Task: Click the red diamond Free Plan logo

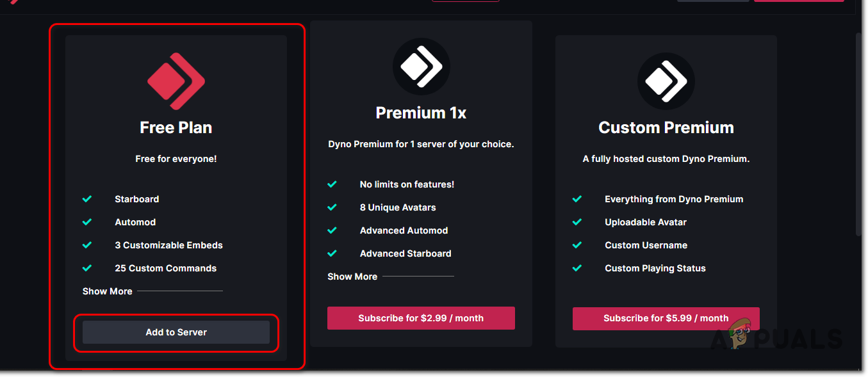Action: (176, 81)
